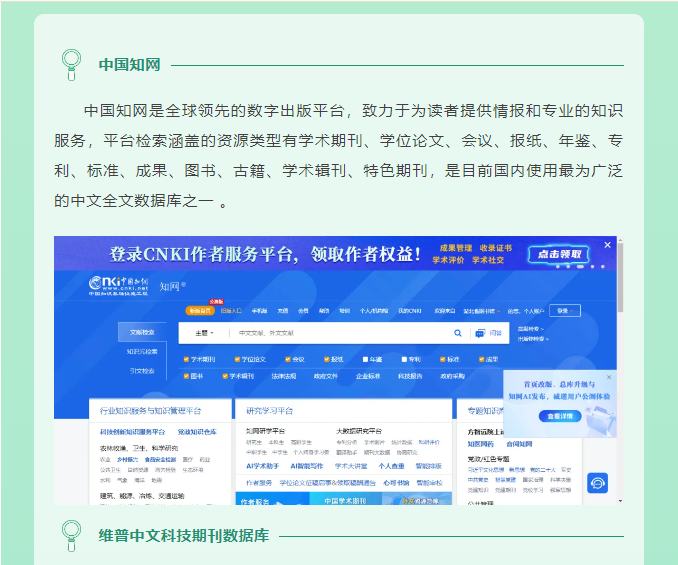Viewport: 678px width, 565px height.
Task: Click the 查看详情 button in the popup
Action: click(560, 416)
